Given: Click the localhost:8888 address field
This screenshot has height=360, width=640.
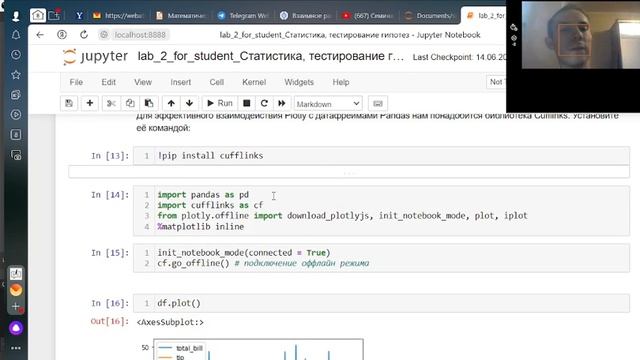Looking at the screenshot, I should (x=140, y=35).
